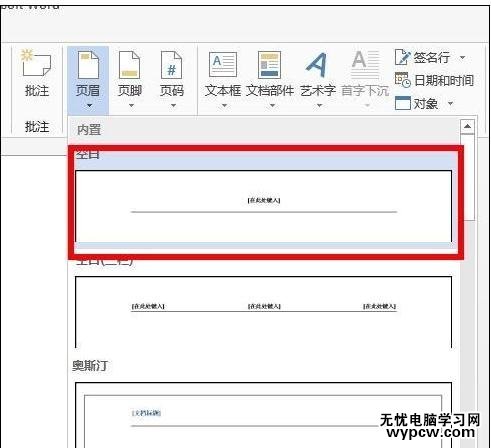This screenshot has width=491, height=448.
Task: Expand the 文本框 dropdown arrow
Action: coord(224,106)
